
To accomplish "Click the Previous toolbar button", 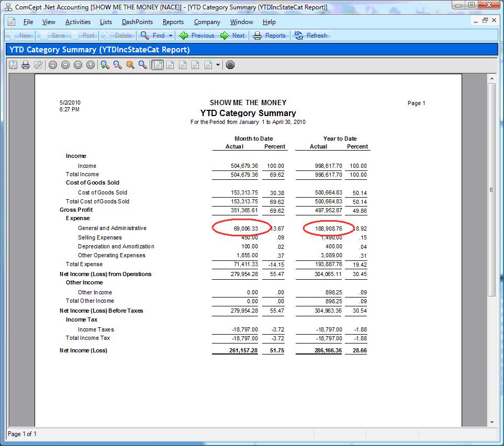I will (x=197, y=36).
